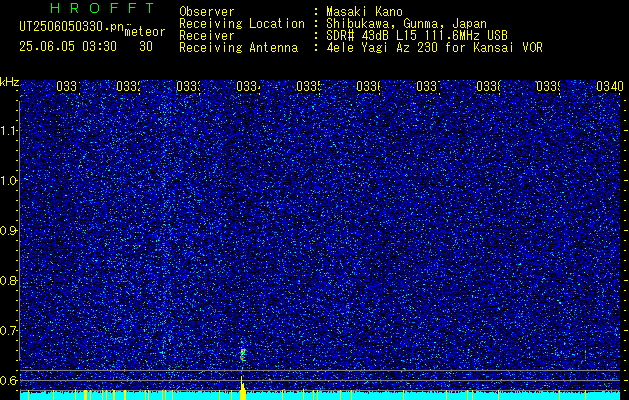629x400 pixels.
Task: Click the 0.6 kHz axis label
Action: coord(9,380)
